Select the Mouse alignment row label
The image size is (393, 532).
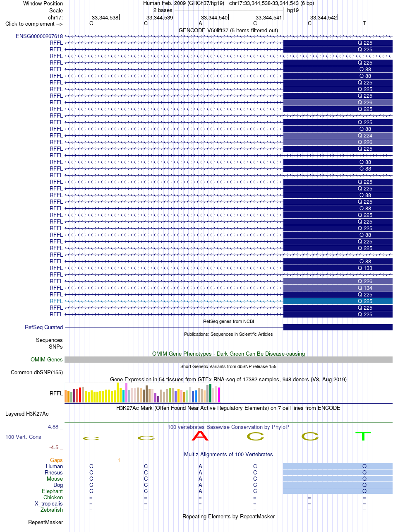click(55, 479)
